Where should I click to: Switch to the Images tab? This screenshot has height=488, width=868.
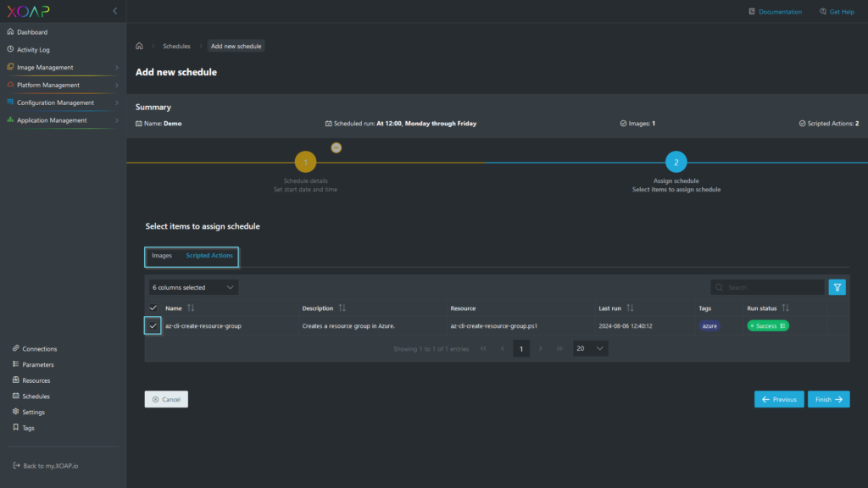tap(162, 256)
